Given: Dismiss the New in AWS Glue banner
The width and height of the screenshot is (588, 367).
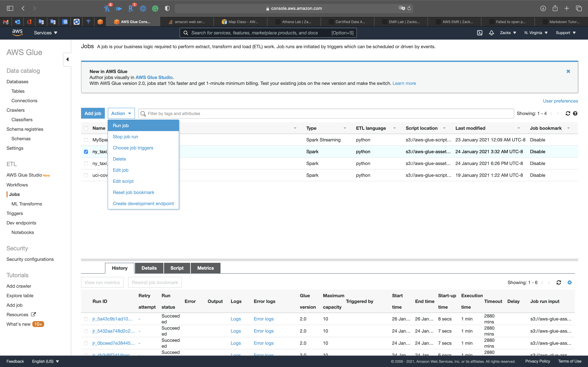Looking at the screenshot, I should point(568,71).
